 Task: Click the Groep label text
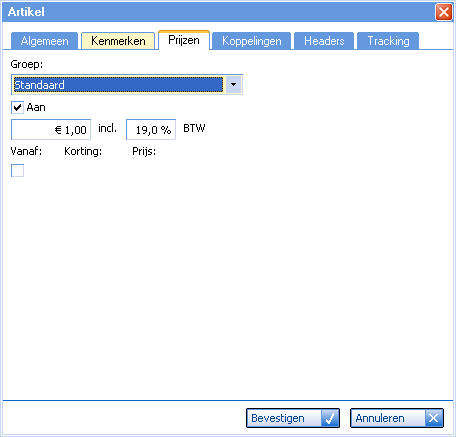point(27,64)
